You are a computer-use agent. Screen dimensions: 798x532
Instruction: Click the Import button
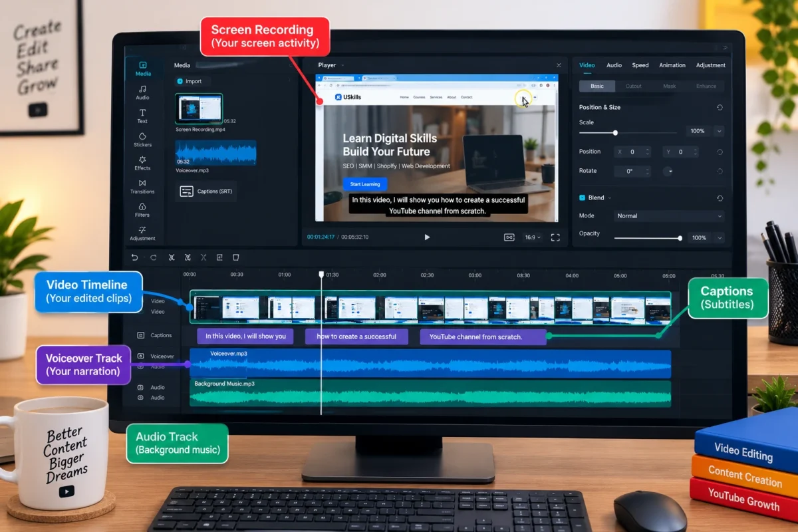[x=192, y=81]
